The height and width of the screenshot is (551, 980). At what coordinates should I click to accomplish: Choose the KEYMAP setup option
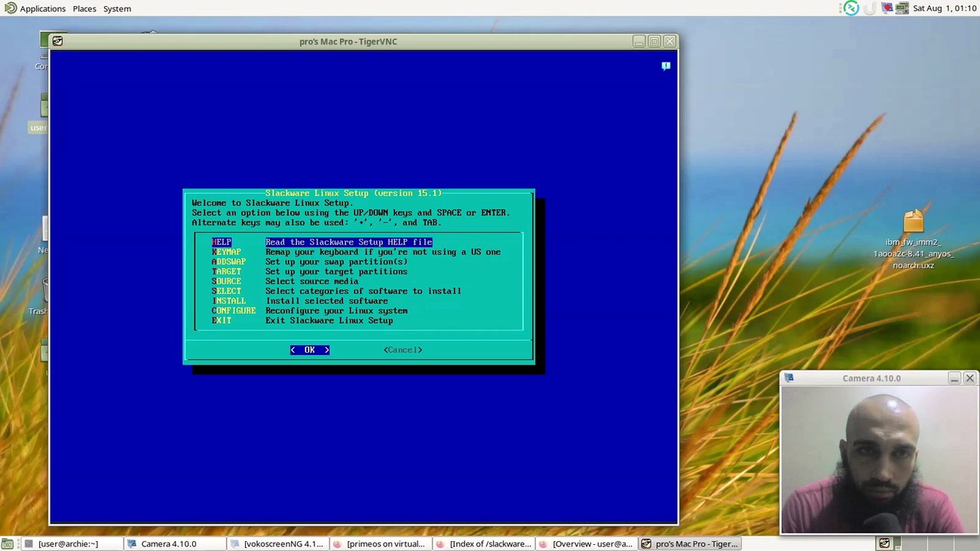226,252
